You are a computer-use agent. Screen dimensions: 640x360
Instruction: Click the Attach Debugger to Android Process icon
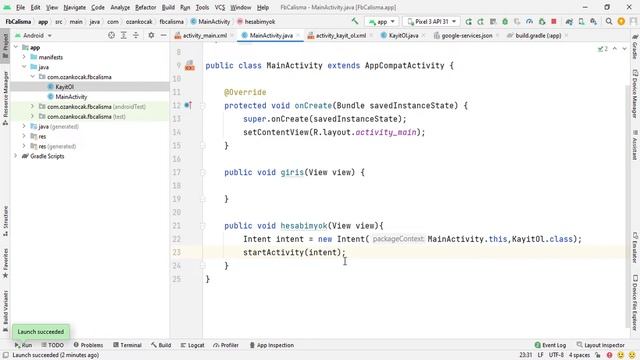[x=542, y=22]
